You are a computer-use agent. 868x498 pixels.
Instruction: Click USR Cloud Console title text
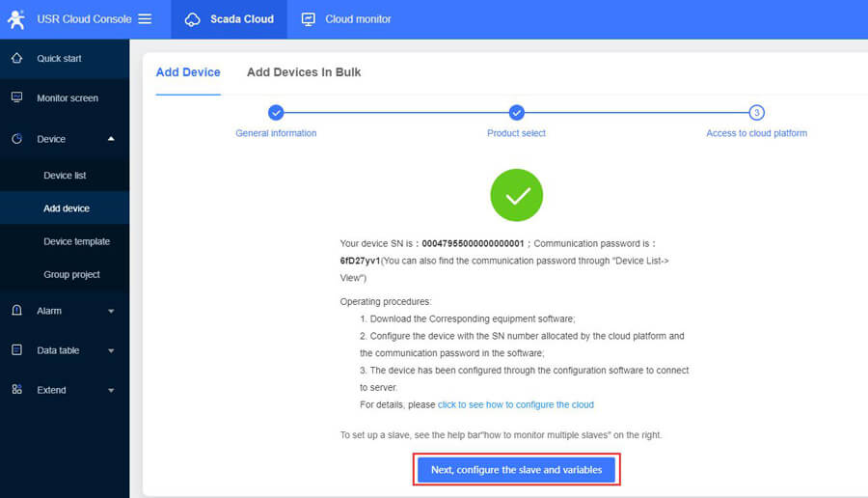[84, 19]
